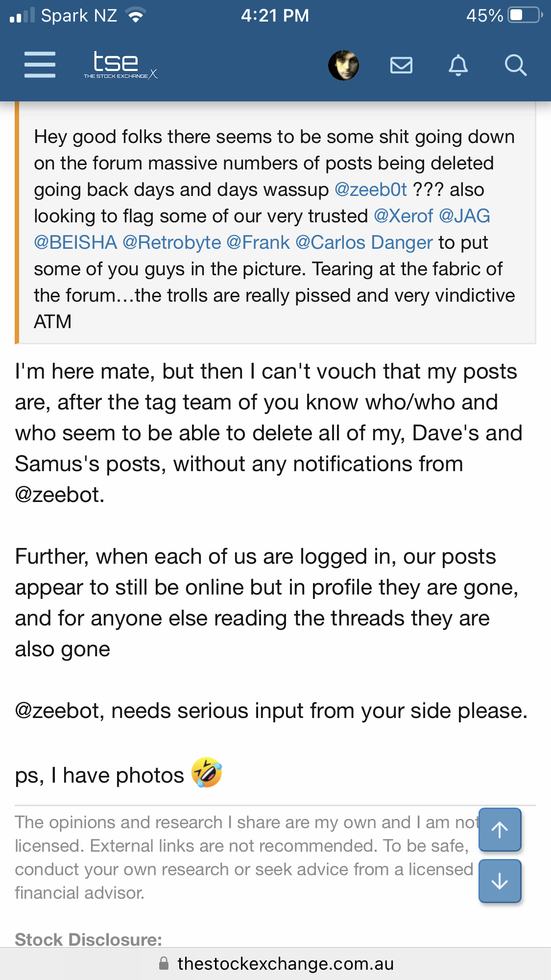Tap the laughing emoji in the post
The image size is (551, 980).
pyautogui.click(x=207, y=772)
